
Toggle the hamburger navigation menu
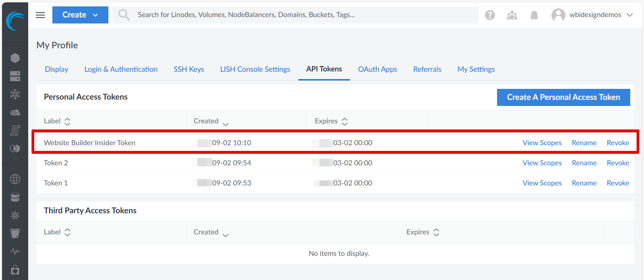point(40,15)
